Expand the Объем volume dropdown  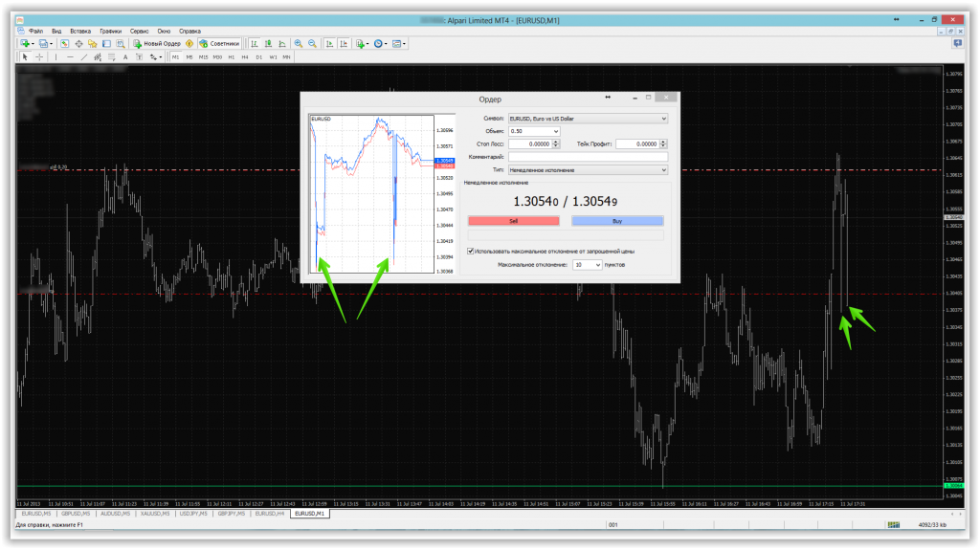click(x=555, y=131)
